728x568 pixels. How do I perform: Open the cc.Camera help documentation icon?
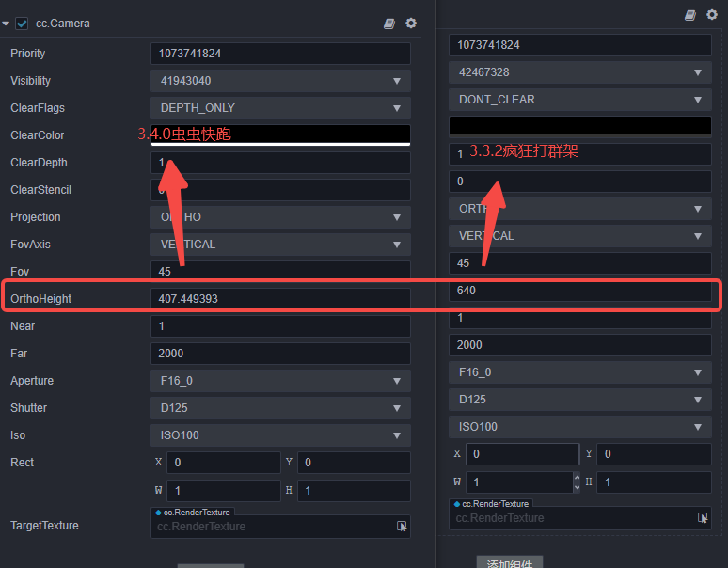[389, 24]
